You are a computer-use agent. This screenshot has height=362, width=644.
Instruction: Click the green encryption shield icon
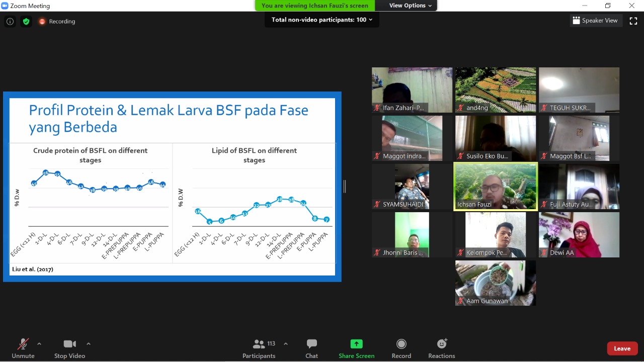click(26, 21)
